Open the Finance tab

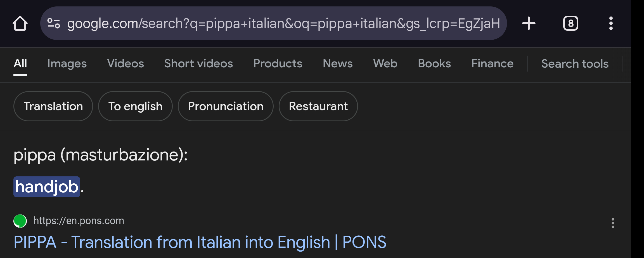tap(493, 64)
